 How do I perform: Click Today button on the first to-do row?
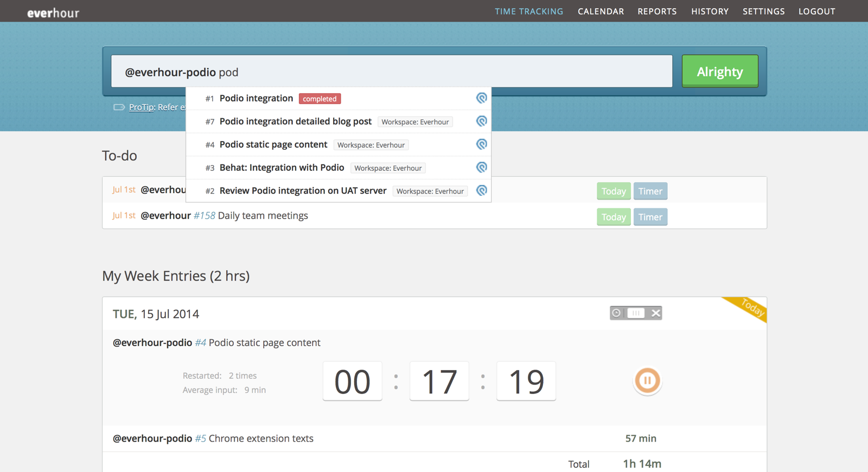[x=614, y=191]
